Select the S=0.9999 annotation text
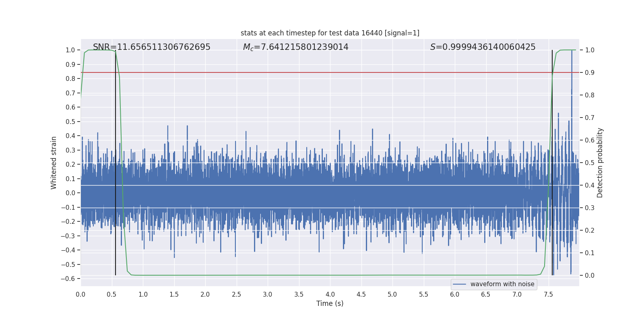Image resolution: width=644 pixels, height=322 pixels. [483, 47]
